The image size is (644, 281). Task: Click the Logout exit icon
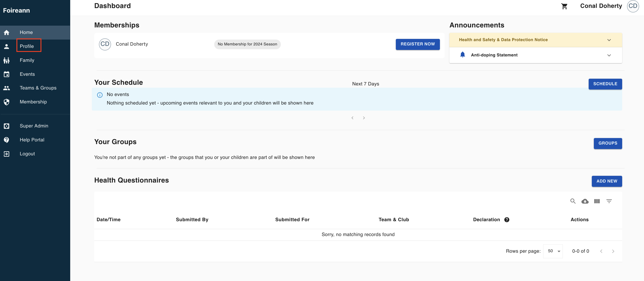7,154
